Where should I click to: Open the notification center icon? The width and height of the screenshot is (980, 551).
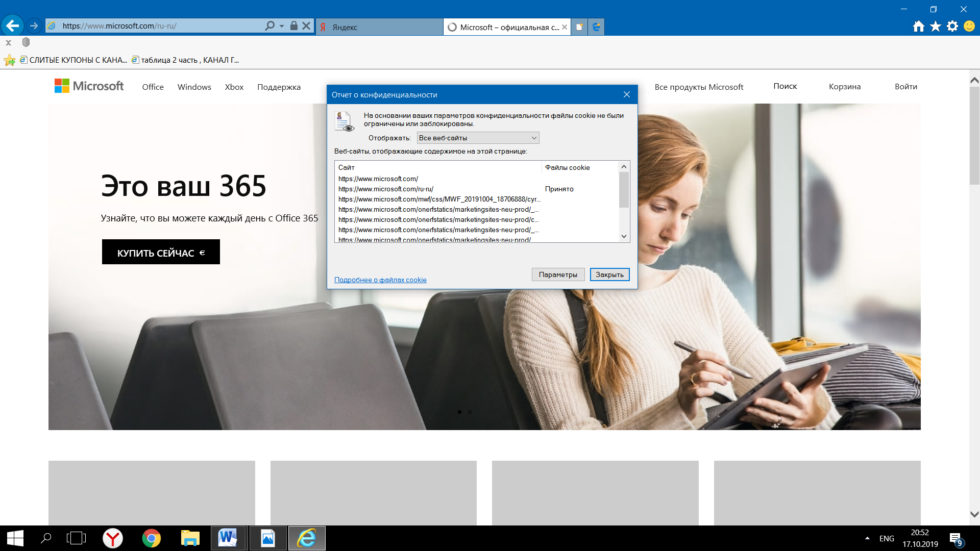point(957,539)
